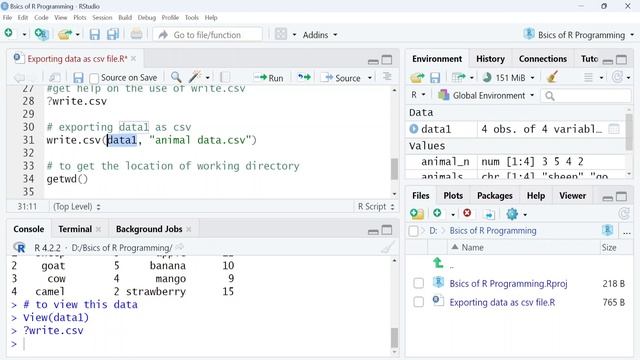Image resolution: width=640 pixels, height=360 pixels.
Task: Switch to the Connections tab
Action: tap(543, 59)
